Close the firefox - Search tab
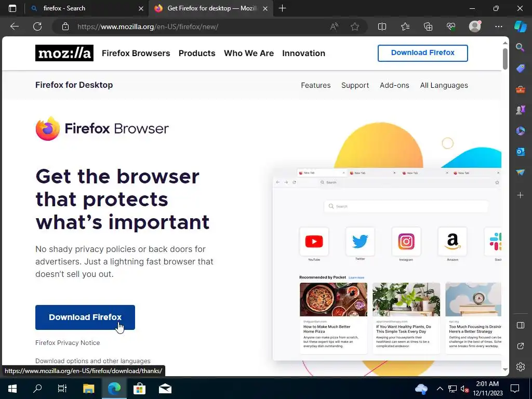 (x=141, y=8)
